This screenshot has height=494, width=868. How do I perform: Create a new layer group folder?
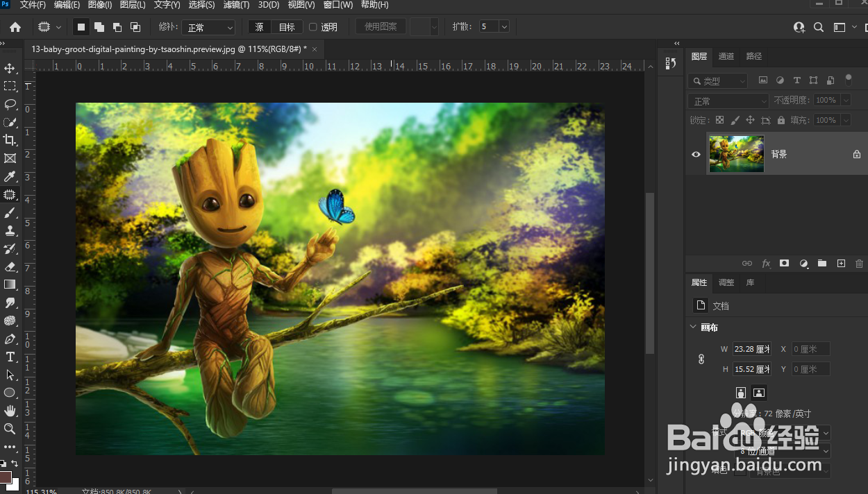click(822, 264)
